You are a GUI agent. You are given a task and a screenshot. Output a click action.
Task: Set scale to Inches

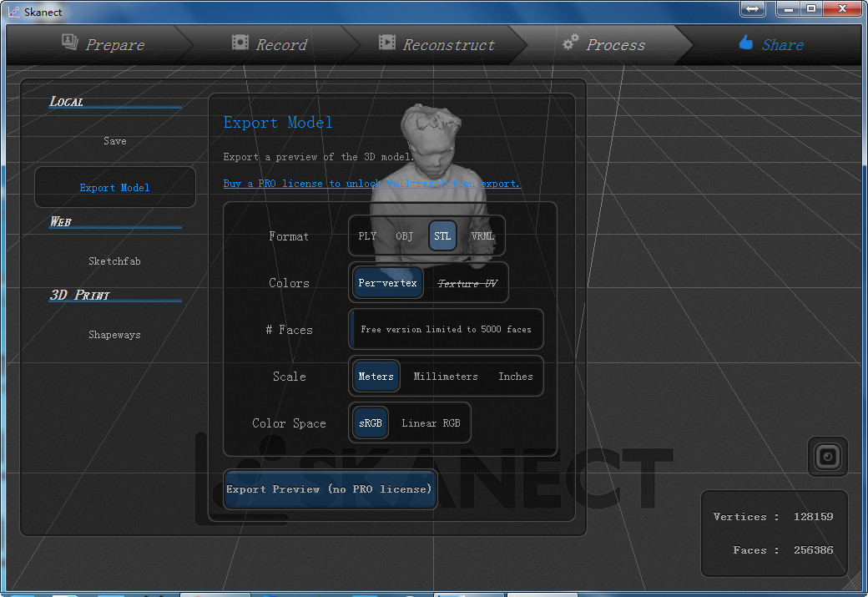(516, 377)
